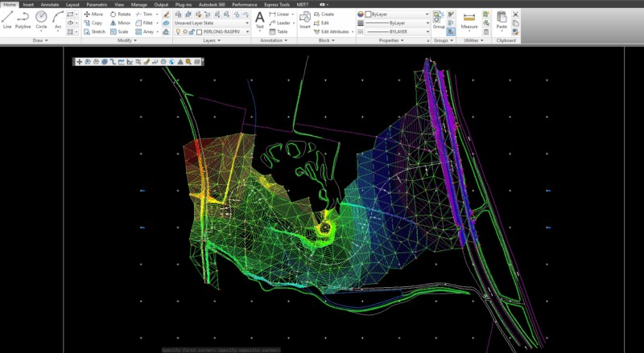Click the Text annotation tool

[x=259, y=18]
